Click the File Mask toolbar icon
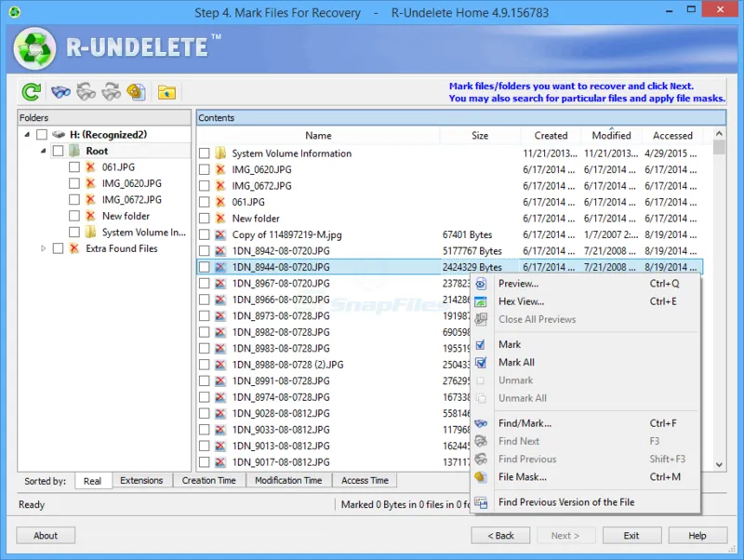The height and width of the screenshot is (560, 744). pyautogui.click(x=136, y=92)
